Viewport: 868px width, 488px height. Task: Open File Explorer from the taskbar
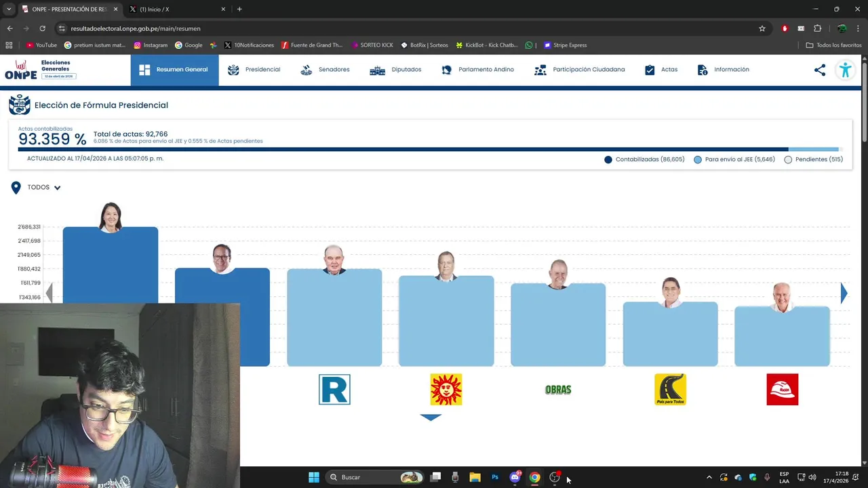[x=475, y=477]
